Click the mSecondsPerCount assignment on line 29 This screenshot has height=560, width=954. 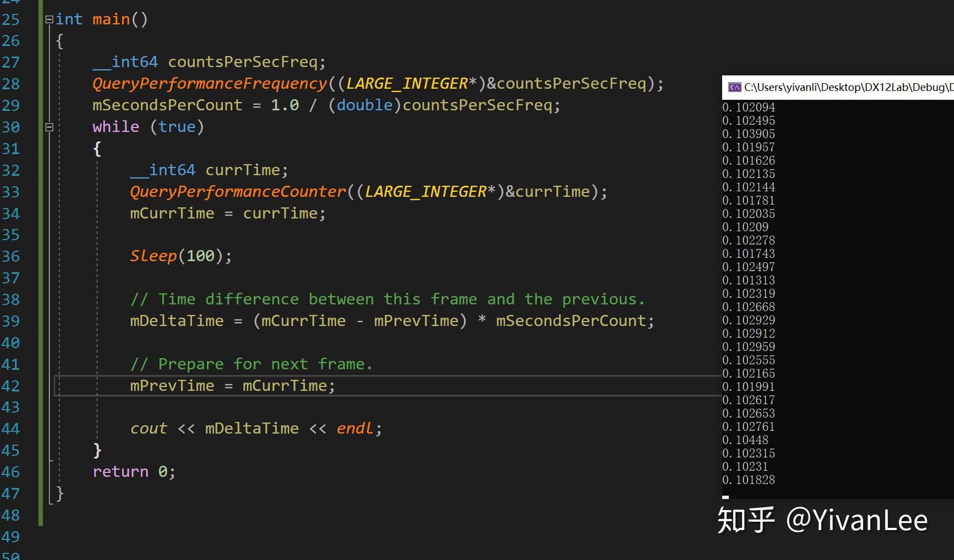327,105
